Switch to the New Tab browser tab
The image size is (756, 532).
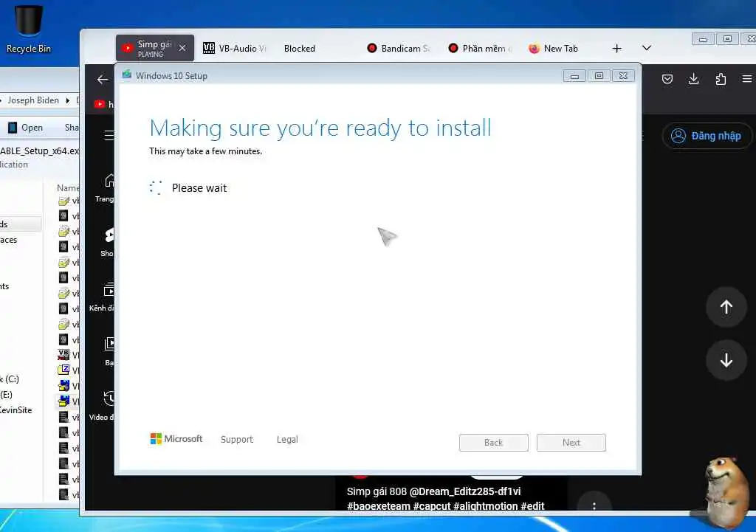(553, 48)
